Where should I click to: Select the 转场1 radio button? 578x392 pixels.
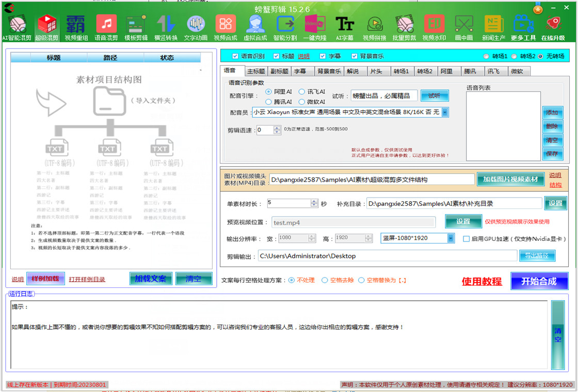[x=486, y=56]
